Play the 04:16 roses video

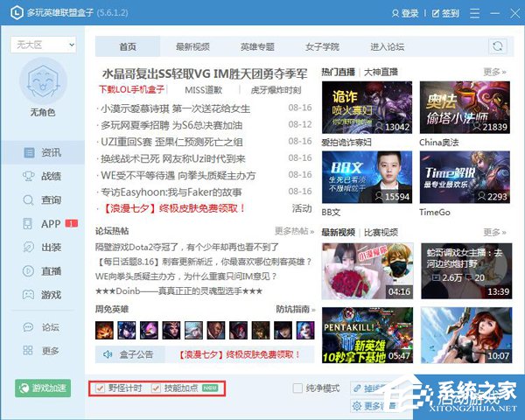[367, 271]
